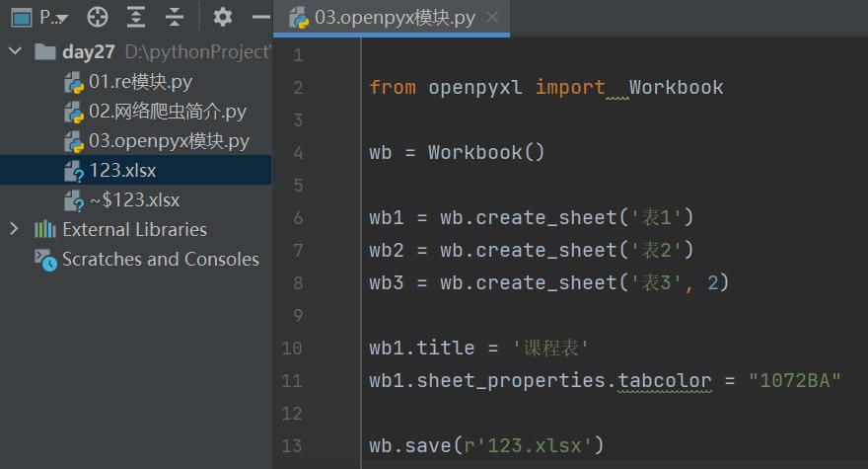Click the Python file icon of 01.re模块.py
The width and height of the screenshot is (868, 469).
click(74, 83)
